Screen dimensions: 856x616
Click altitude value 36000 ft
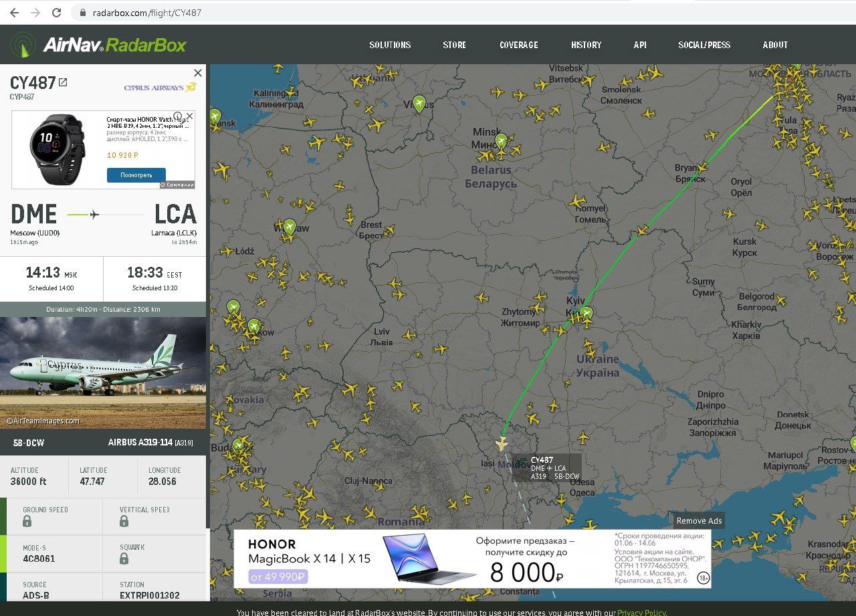click(28, 481)
